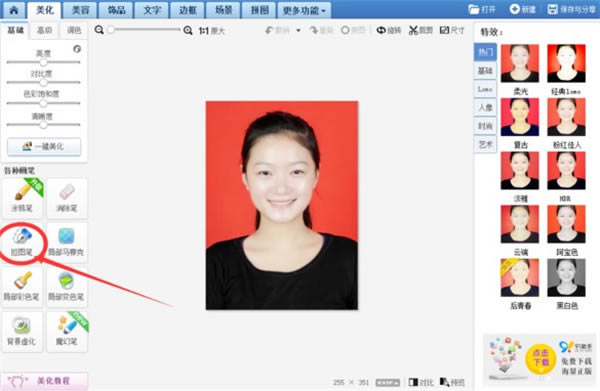Click the 对比度 contrast slider handle

pyautogui.click(x=43, y=82)
